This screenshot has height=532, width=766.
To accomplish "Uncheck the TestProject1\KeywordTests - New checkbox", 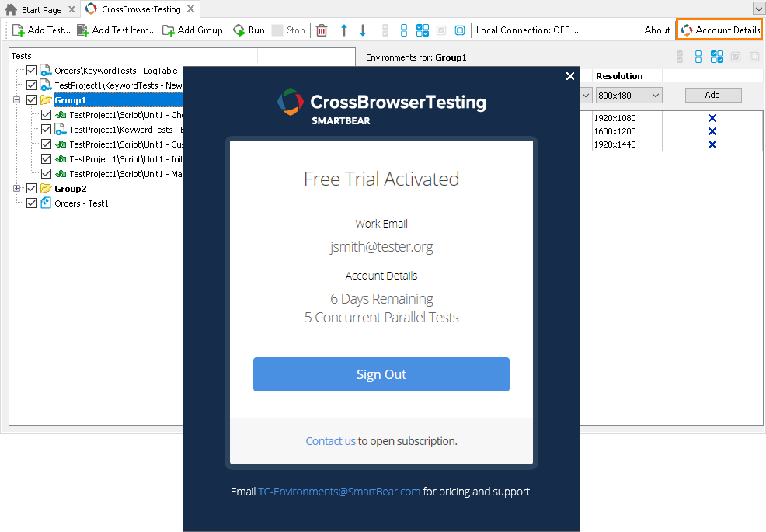I will [31, 85].
